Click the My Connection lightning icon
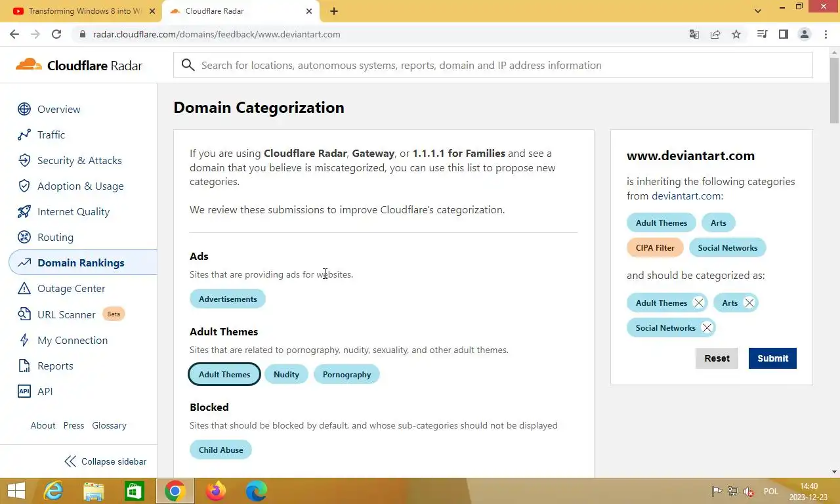This screenshot has width=840, height=504. click(24, 340)
